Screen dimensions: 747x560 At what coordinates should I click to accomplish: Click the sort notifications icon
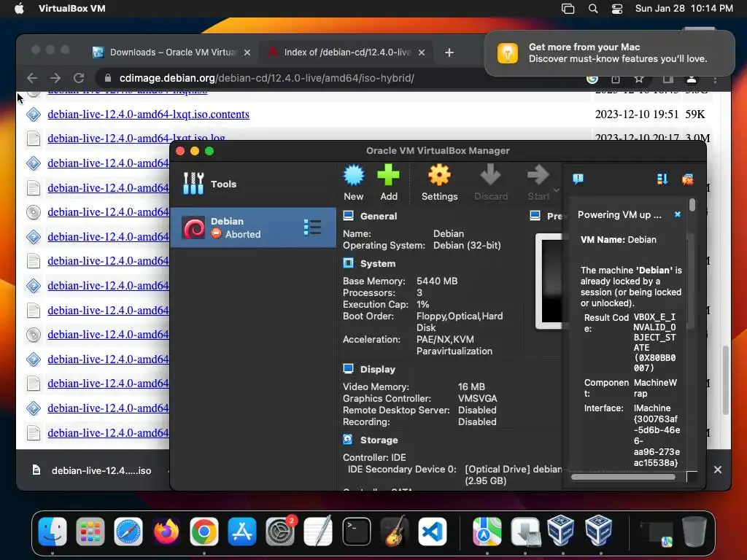pos(662,179)
